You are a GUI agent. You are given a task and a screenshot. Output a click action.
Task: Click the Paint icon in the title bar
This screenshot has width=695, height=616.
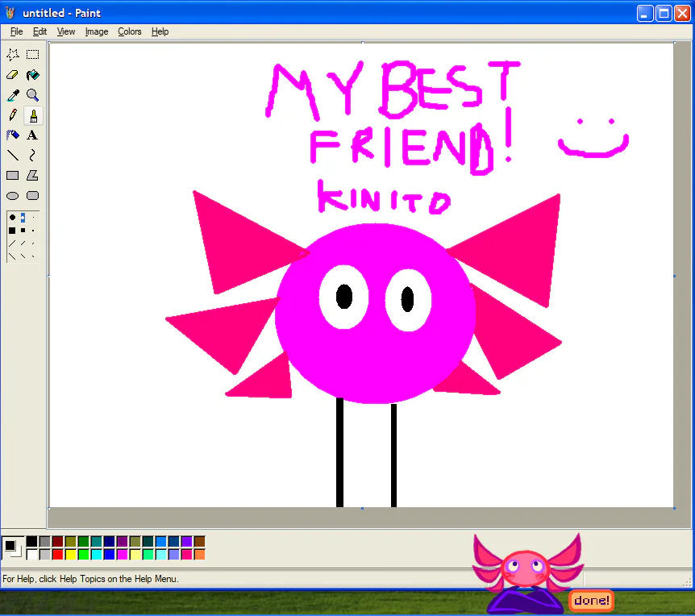(10, 13)
